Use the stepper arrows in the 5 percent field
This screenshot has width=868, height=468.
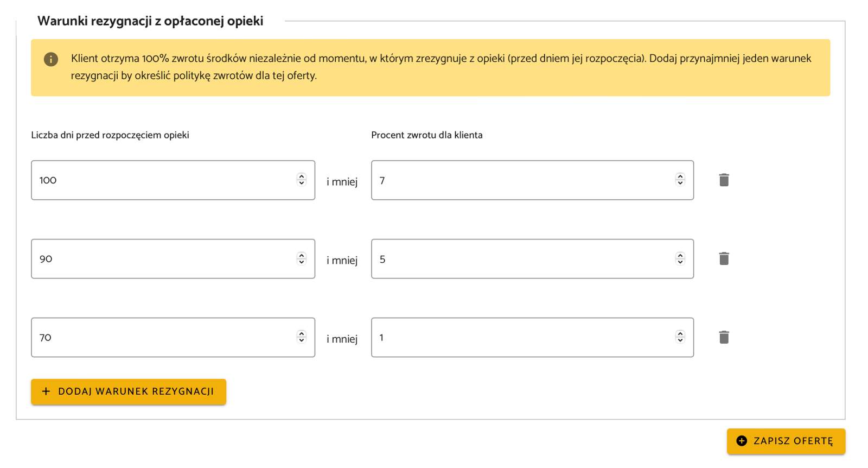tap(680, 258)
